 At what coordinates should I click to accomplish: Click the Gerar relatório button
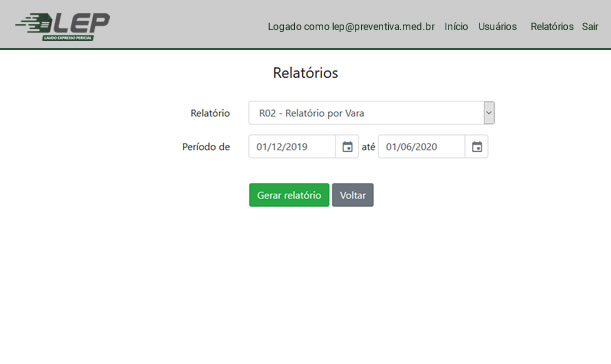coord(289,195)
